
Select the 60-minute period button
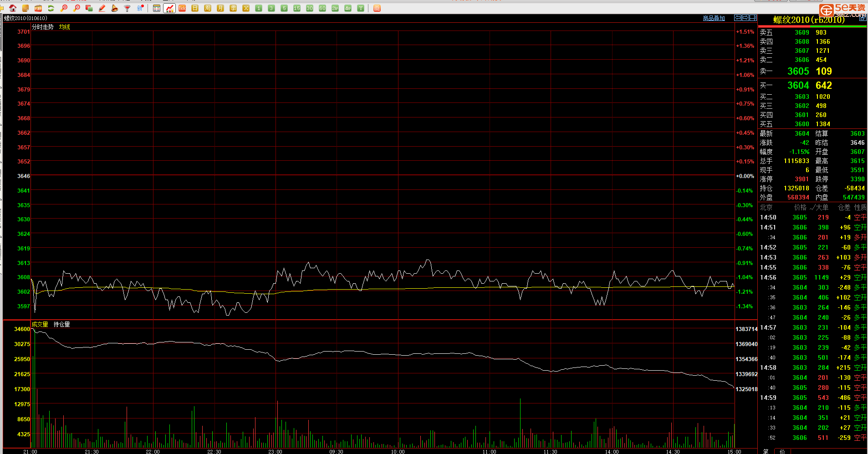pos(322,8)
